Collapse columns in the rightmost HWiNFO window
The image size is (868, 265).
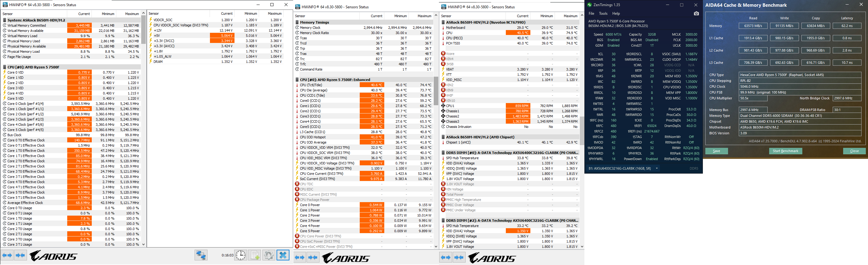coord(459,258)
